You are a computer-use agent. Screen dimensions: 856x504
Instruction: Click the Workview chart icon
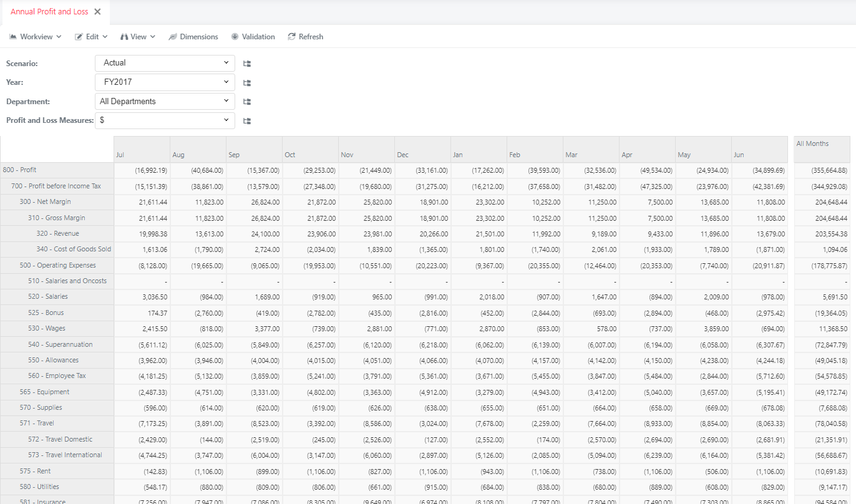tap(13, 37)
